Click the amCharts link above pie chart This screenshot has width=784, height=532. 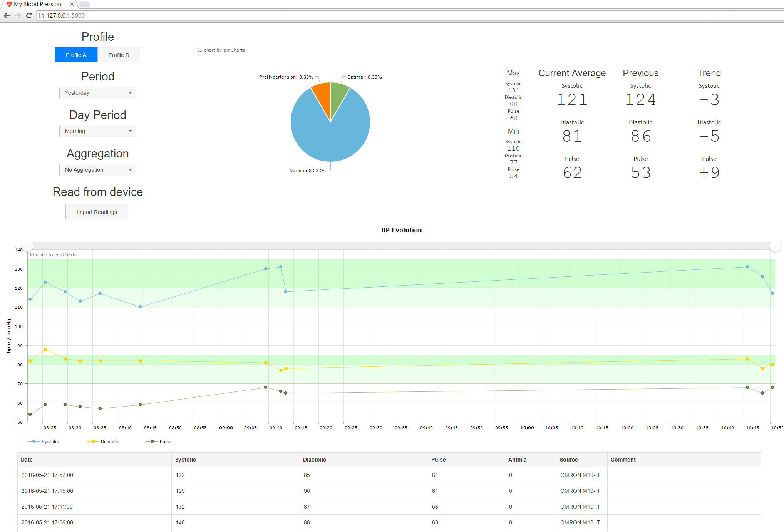[x=221, y=50]
